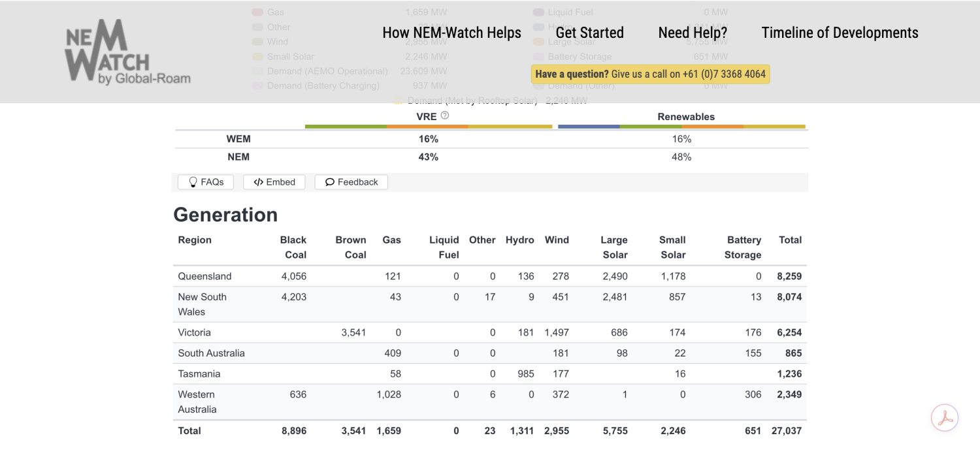This screenshot has width=980, height=459.
Task: Select the Need Help? menu item
Action: (693, 33)
